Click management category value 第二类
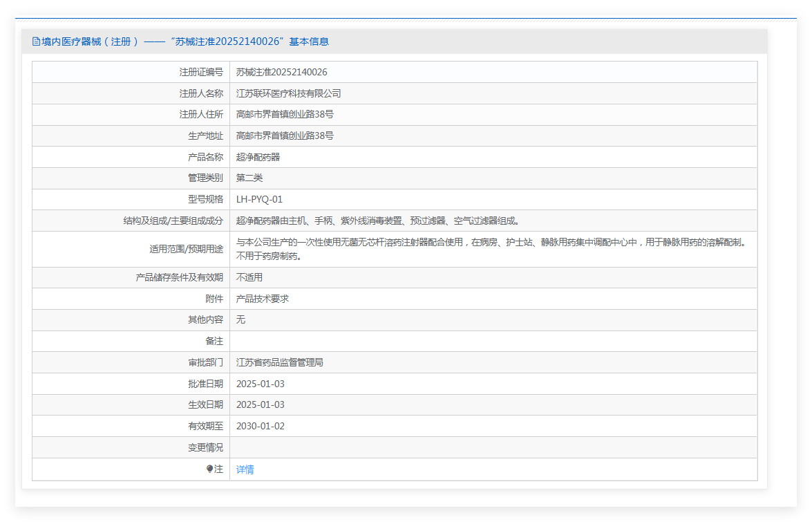812x522 pixels. (x=249, y=178)
